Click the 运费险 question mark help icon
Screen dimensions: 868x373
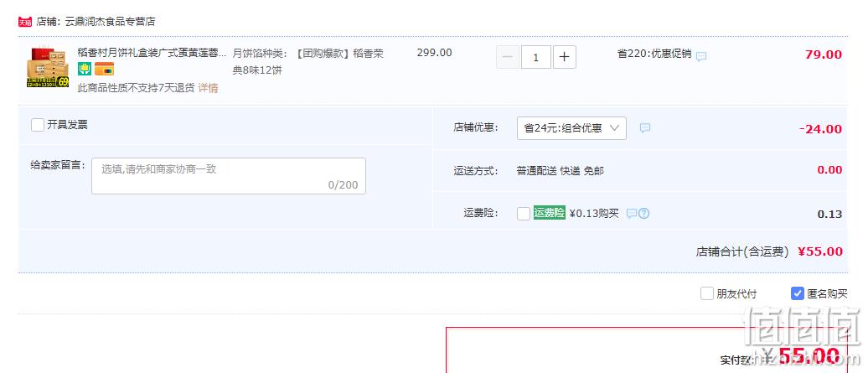[643, 213]
